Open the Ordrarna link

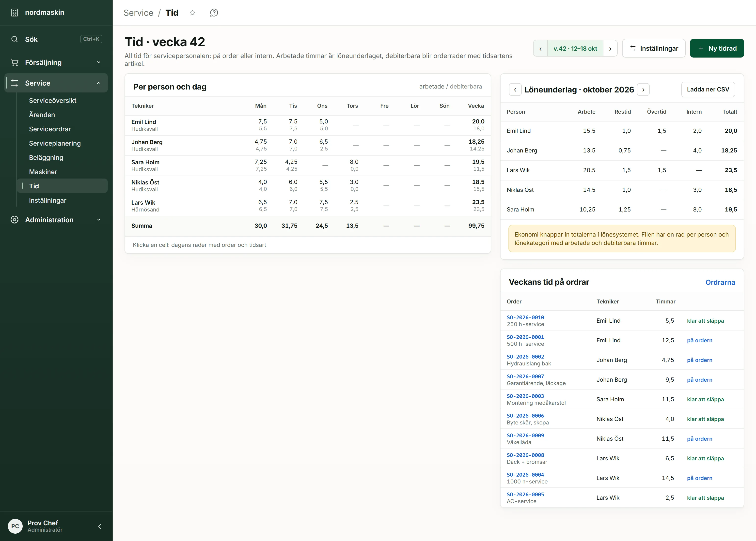pos(720,283)
